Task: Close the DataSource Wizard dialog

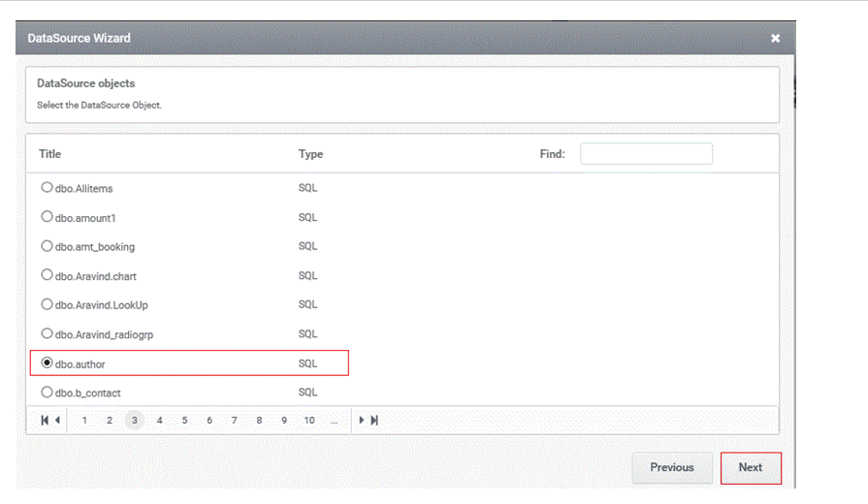Action: click(775, 38)
